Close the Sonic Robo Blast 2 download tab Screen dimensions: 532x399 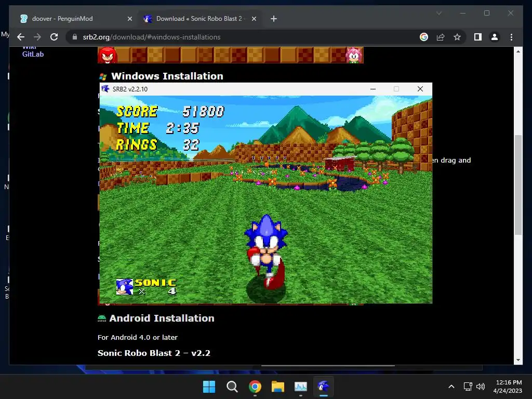[x=254, y=19]
